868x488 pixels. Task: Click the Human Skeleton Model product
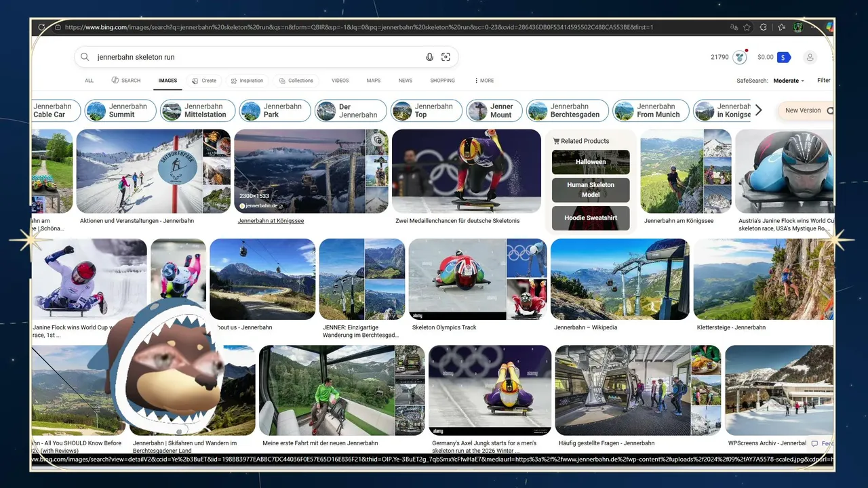(x=591, y=190)
